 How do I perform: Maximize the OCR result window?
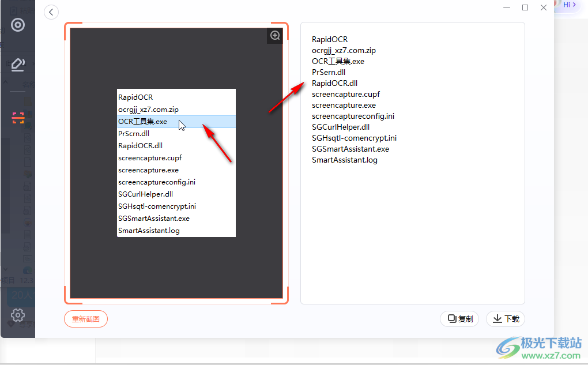pos(525,7)
